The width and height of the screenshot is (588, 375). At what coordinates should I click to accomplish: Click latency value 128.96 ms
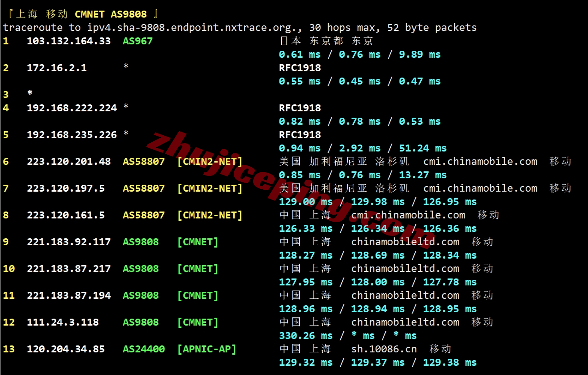click(x=306, y=309)
